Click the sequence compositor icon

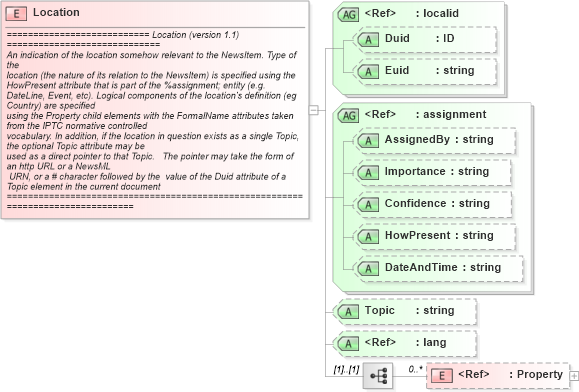click(x=378, y=376)
